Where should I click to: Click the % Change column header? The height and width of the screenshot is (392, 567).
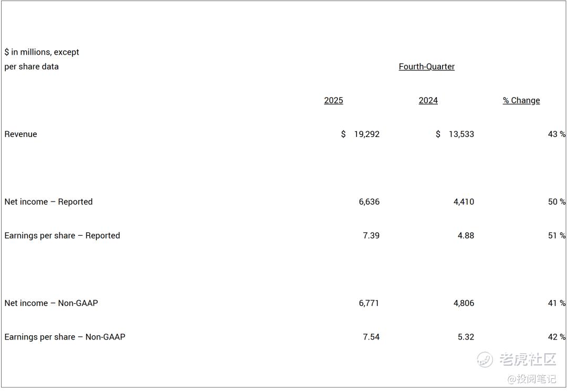[x=521, y=100]
